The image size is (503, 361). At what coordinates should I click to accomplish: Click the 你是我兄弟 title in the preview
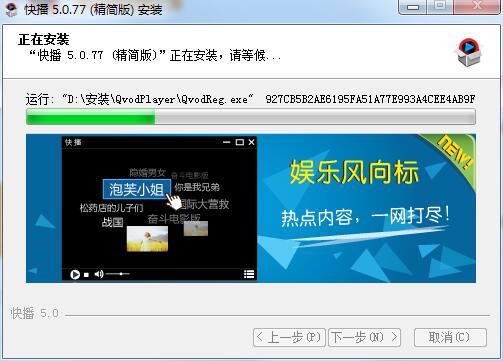[x=197, y=187]
